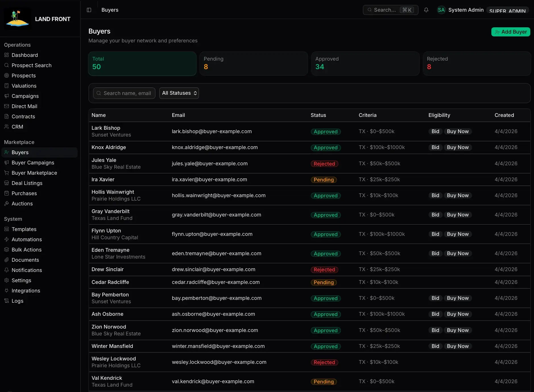The image size is (534, 392).
Task: Click the Prospects target icon
Action: click(x=7, y=75)
